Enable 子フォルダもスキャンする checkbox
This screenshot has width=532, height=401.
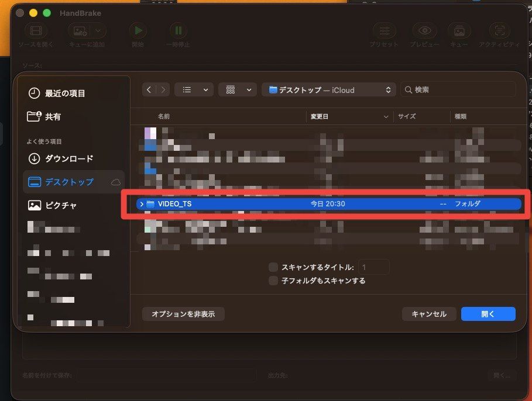pos(273,281)
